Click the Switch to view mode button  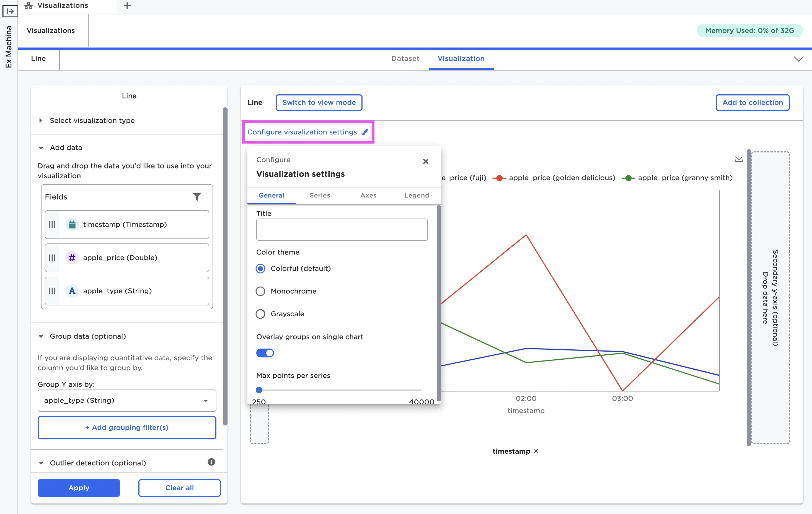point(319,102)
